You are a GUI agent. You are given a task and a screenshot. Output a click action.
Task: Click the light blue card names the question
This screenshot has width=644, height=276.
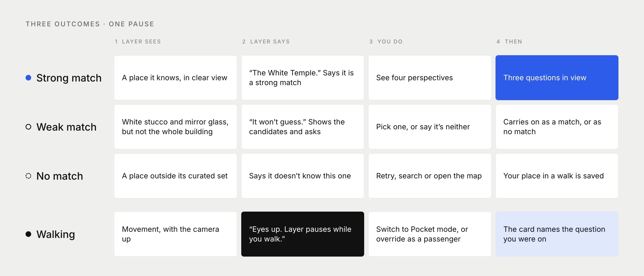[x=557, y=234]
